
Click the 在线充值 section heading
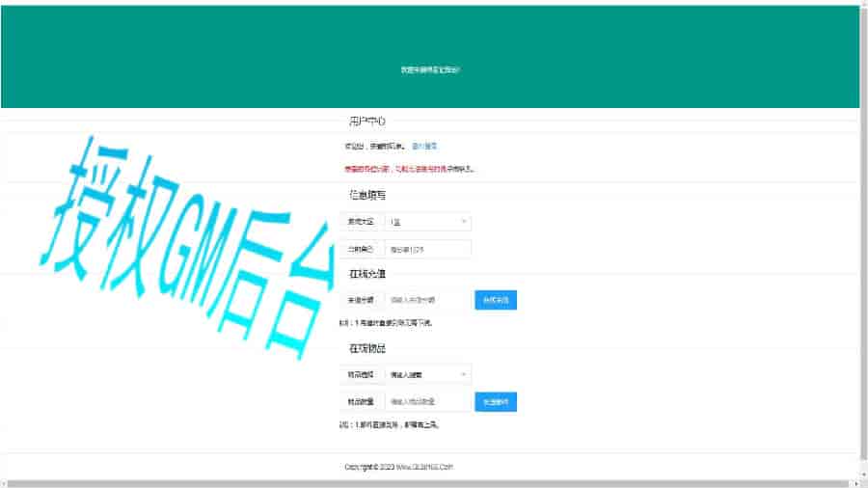pos(367,274)
